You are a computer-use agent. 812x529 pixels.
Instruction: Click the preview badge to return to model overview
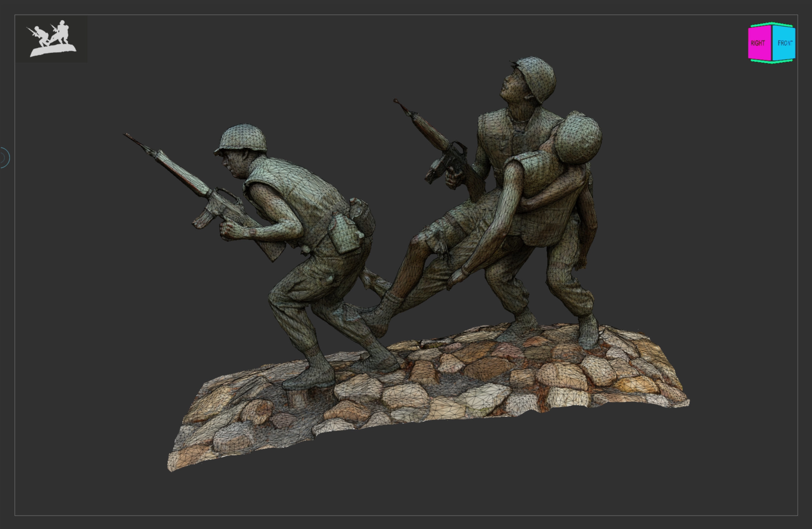[x=53, y=41]
